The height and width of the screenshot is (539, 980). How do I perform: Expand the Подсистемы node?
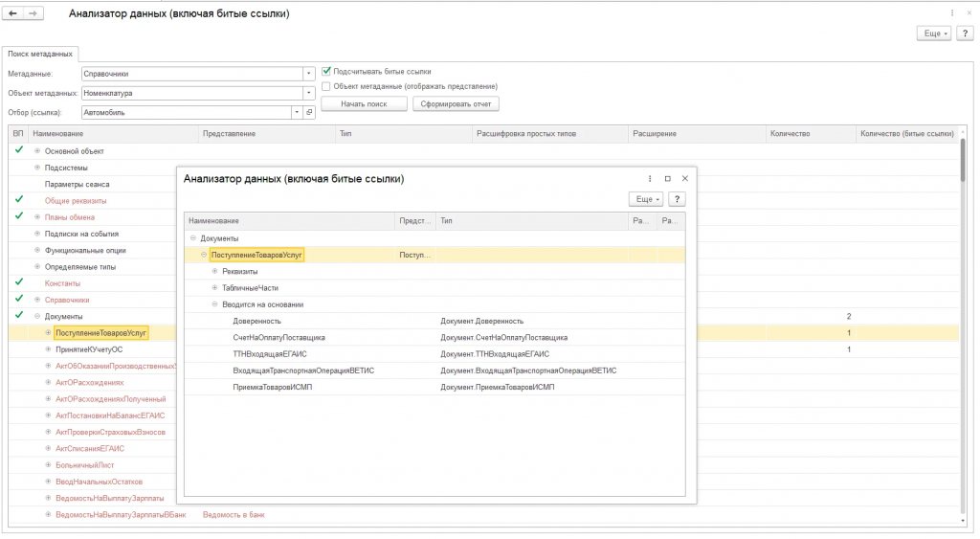pos(37,168)
